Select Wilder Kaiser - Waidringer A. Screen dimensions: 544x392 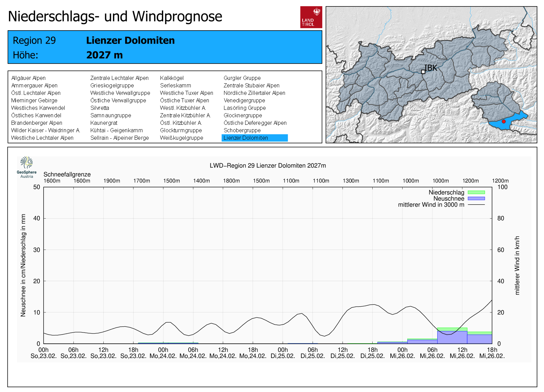coord(46,130)
